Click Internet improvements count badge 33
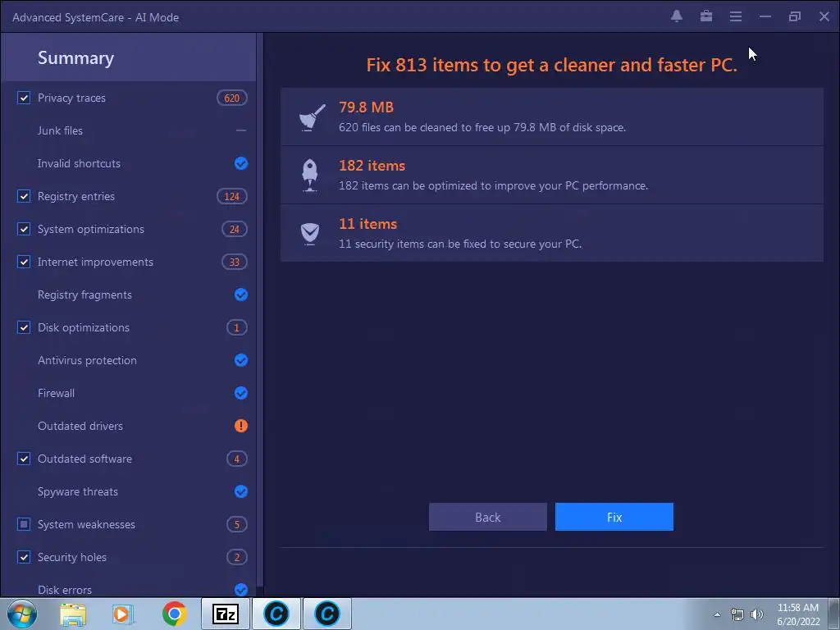This screenshot has width=840, height=630. pos(234,262)
